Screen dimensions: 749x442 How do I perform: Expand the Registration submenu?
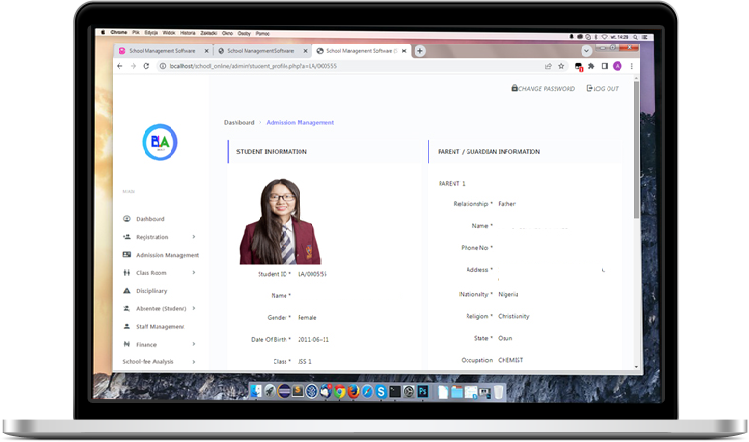[193, 237]
